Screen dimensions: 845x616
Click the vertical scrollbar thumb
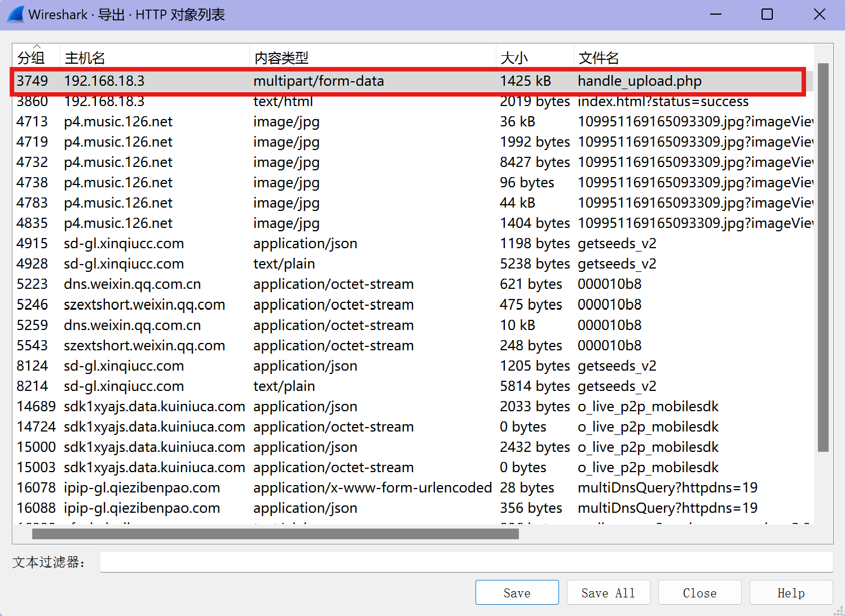pos(823,257)
